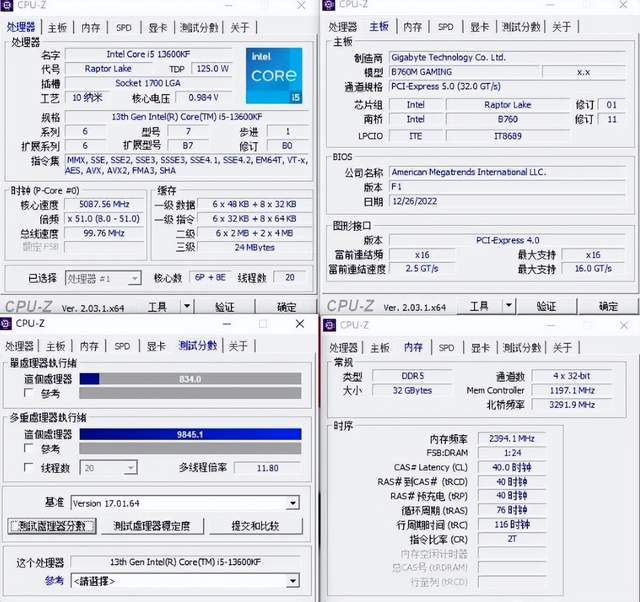Click single-thread score bar showing 834.0
Screen dimensions: 640x602
[x=190, y=379]
